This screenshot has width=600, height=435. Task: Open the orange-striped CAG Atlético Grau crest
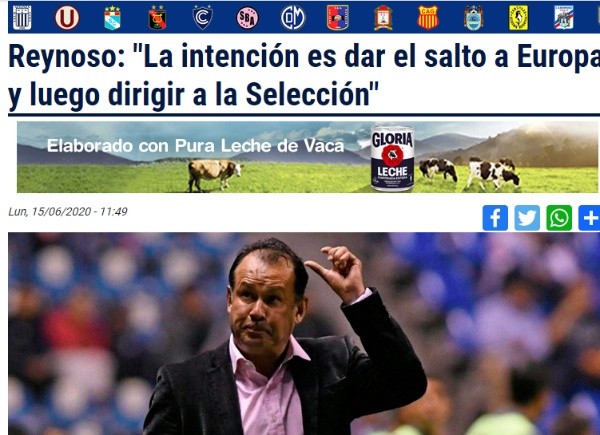428,18
